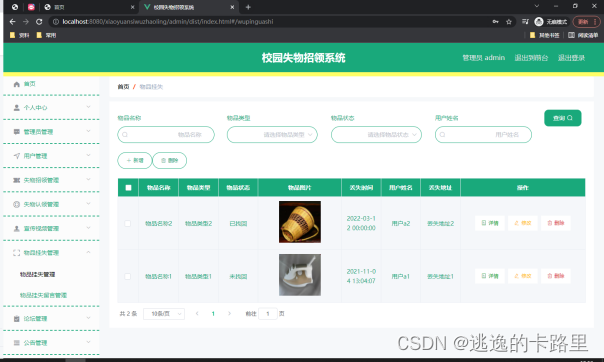Open the 物品挂失管理 submenu item
This screenshot has width=604, height=362.
pyautogui.click(x=37, y=275)
